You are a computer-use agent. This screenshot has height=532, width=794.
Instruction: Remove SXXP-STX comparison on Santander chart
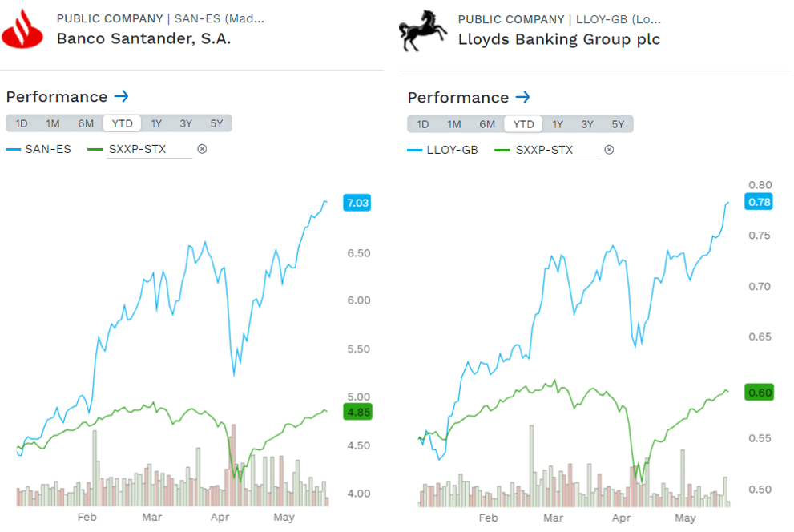(202, 149)
